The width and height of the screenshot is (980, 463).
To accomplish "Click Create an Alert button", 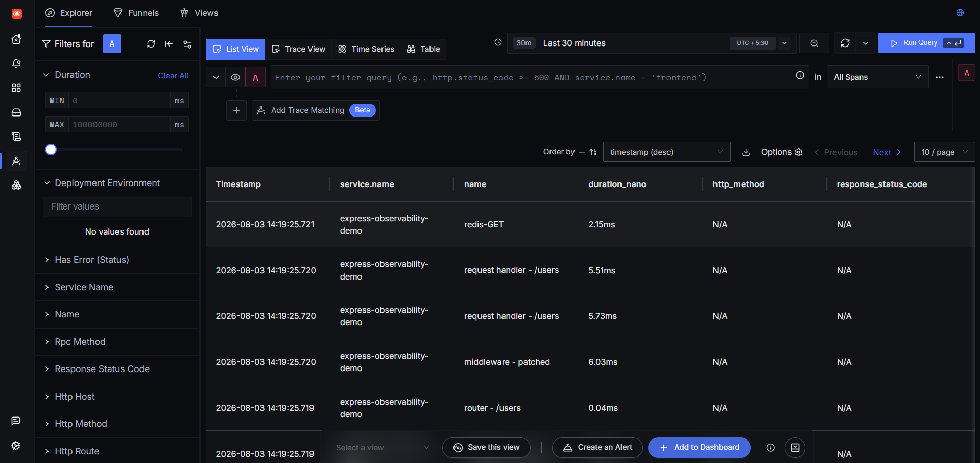I will click(597, 448).
